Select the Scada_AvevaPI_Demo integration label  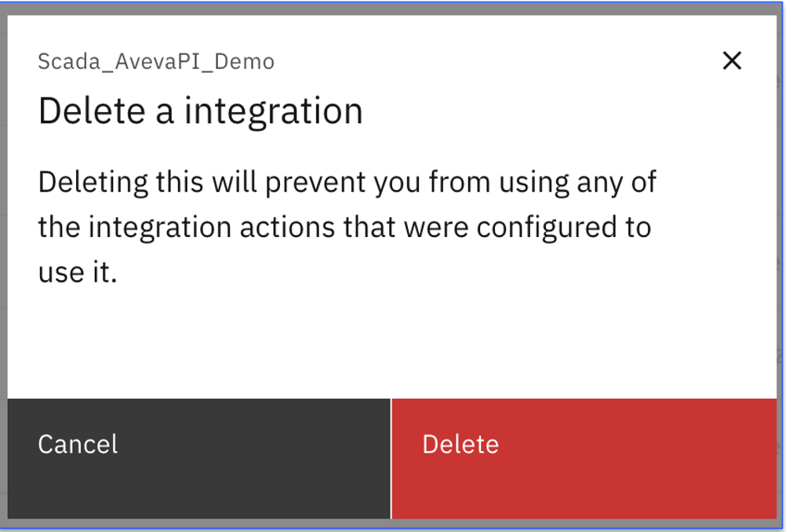(x=156, y=62)
